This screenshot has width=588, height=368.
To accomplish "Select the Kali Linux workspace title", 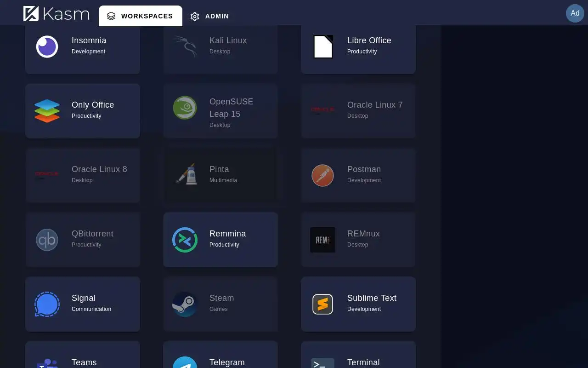I will (228, 40).
